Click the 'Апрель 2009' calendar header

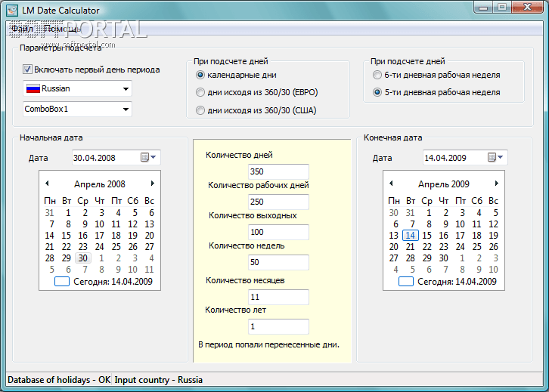tap(444, 184)
